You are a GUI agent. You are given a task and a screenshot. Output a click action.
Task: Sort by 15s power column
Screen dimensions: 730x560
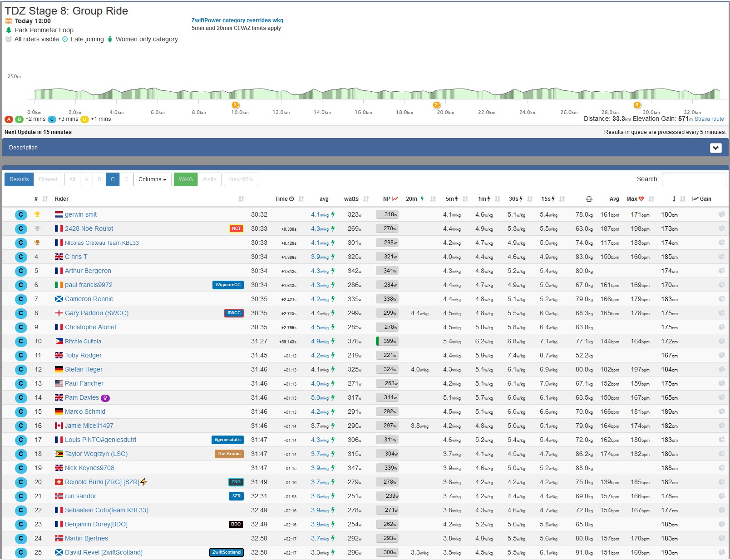(x=562, y=199)
